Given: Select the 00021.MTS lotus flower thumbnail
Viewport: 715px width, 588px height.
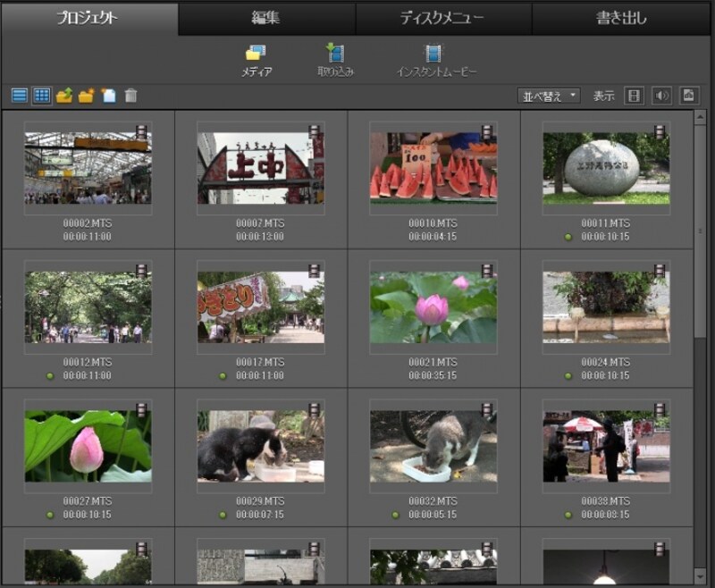Looking at the screenshot, I should point(433,307).
